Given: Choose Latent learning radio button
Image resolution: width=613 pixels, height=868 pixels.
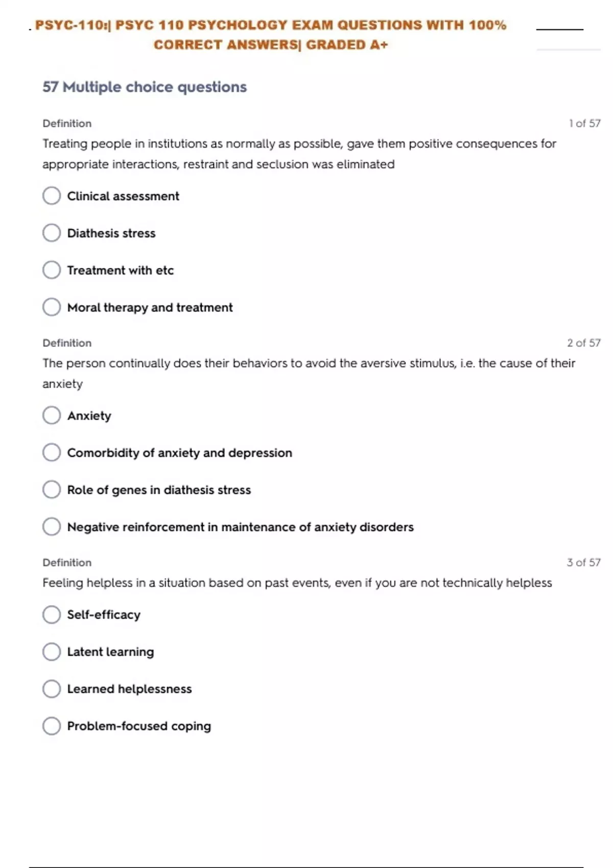Looking at the screenshot, I should 52,652.
